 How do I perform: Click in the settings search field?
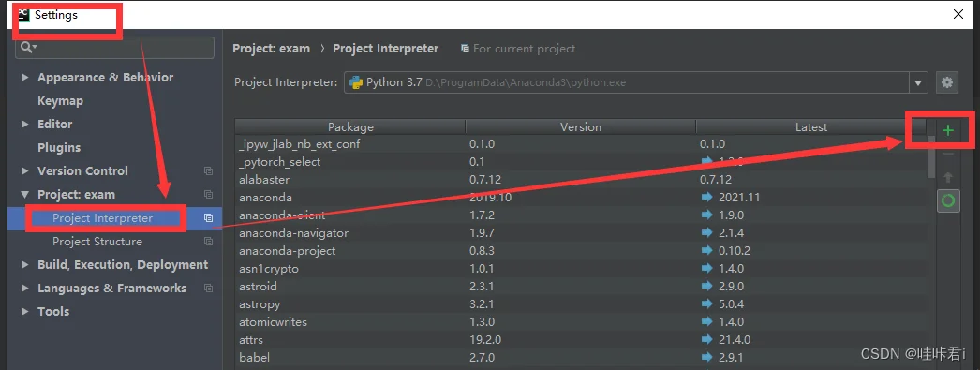click(115, 48)
